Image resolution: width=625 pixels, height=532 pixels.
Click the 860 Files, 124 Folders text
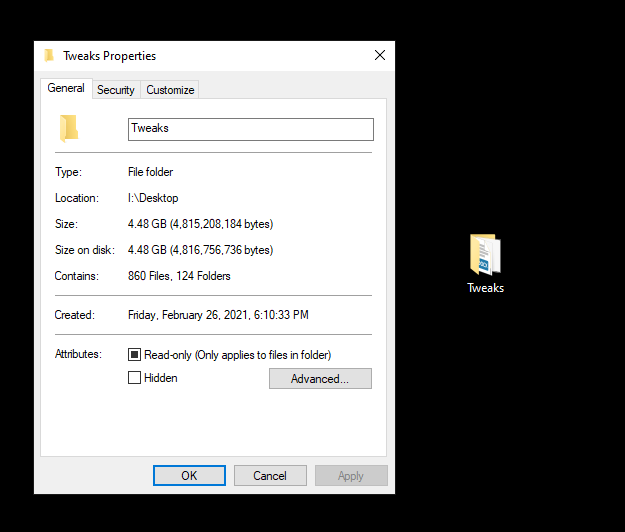pyautogui.click(x=180, y=276)
